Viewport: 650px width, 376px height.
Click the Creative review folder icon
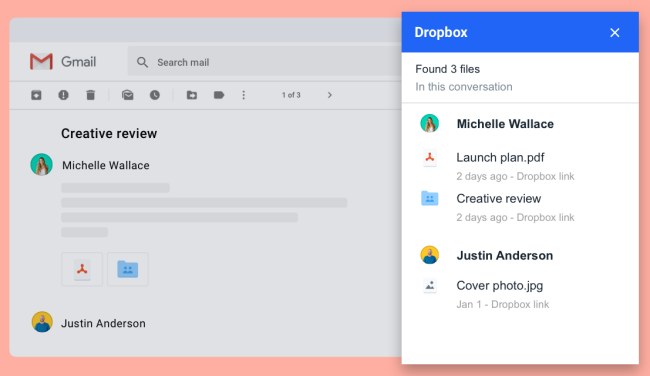pos(429,199)
